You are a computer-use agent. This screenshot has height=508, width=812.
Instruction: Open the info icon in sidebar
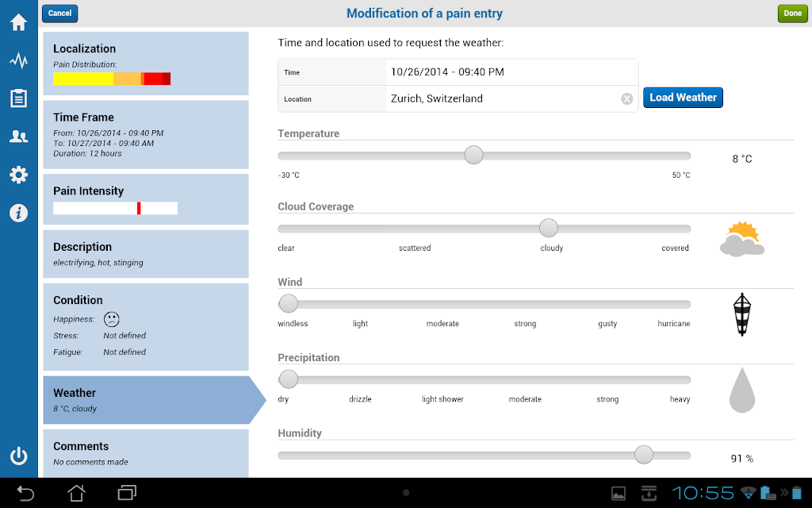(x=19, y=213)
